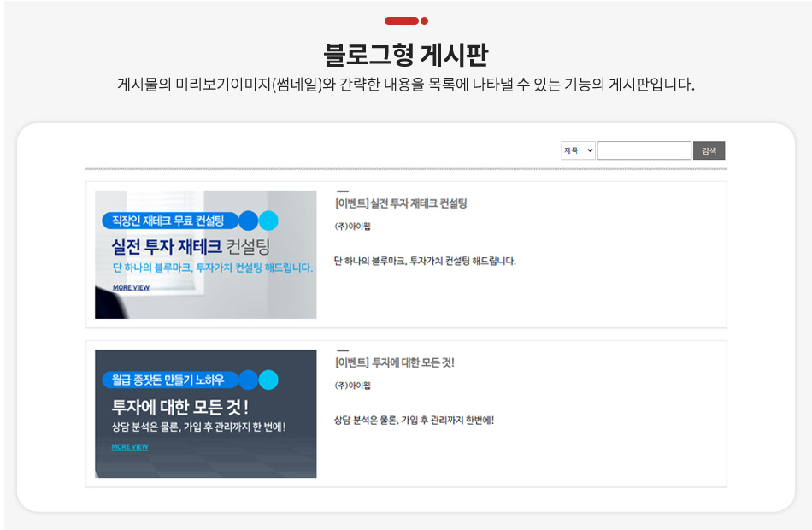
Task: Click the 검색 search button
Action: pos(709,150)
